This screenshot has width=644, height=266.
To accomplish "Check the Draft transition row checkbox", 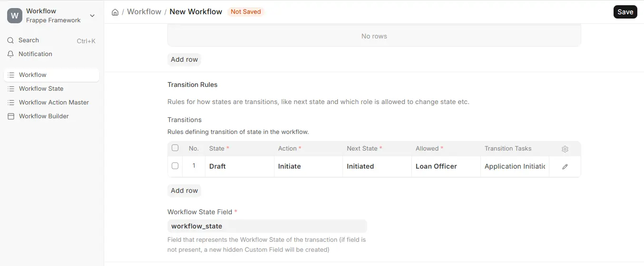I will coord(175,166).
